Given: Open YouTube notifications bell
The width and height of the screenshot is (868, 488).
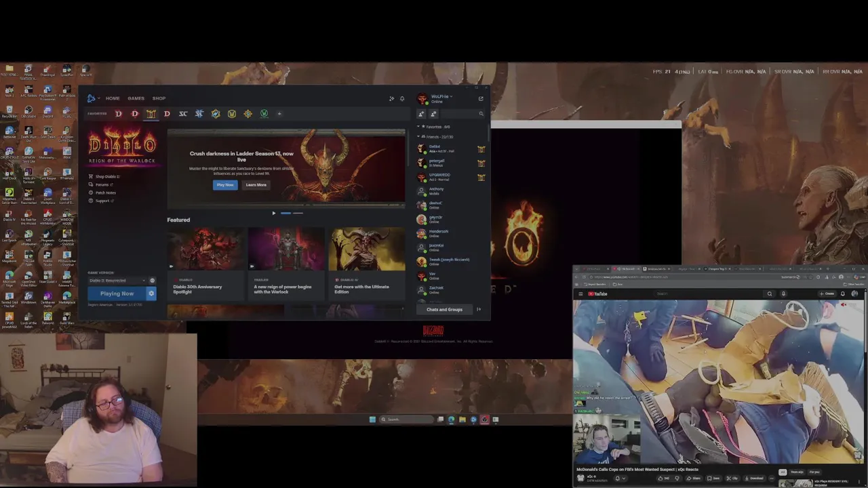Looking at the screenshot, I should (843, 294).
